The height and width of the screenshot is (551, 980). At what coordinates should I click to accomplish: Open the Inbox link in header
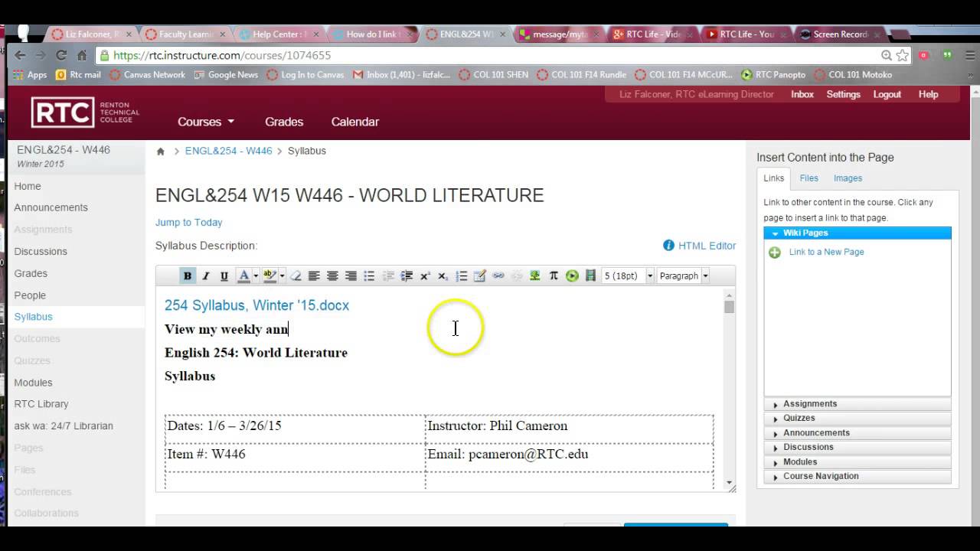pos(802,94)
